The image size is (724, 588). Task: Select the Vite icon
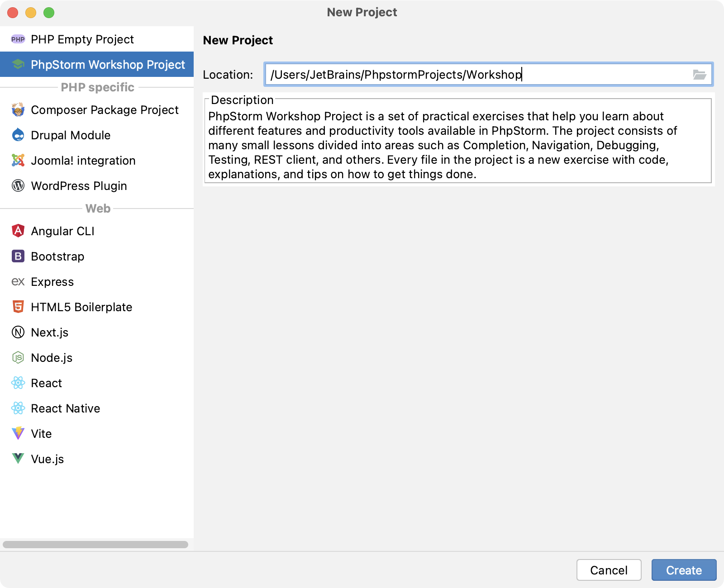[18, 434]
